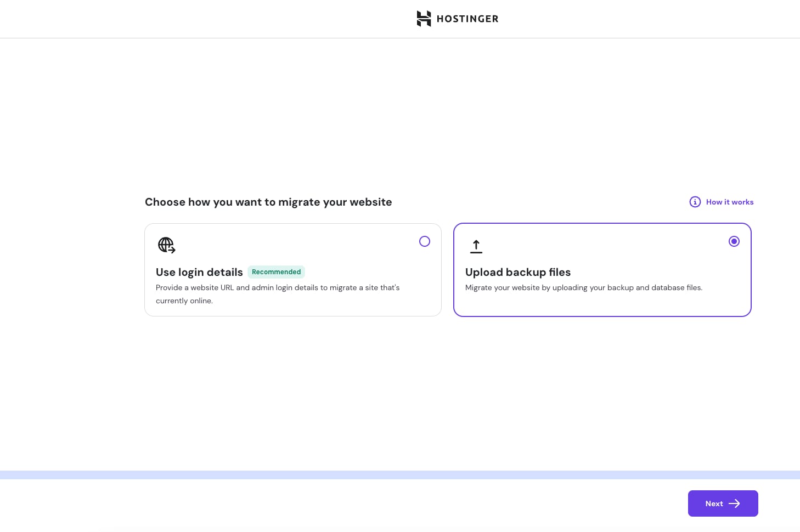Click the right arrow icon in Next
Image resolution: width=800 pixels, height=532 pixels.
(734, 503)
